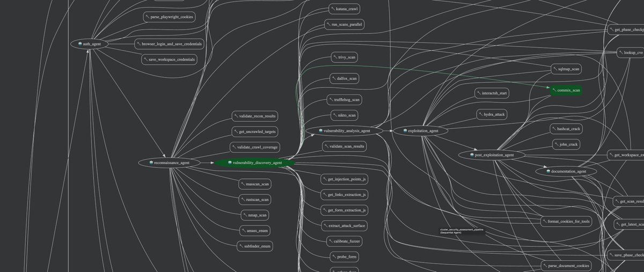Click the lookup_cve tool node
Viewport: 644px width, 272px height.
[630, 53]
